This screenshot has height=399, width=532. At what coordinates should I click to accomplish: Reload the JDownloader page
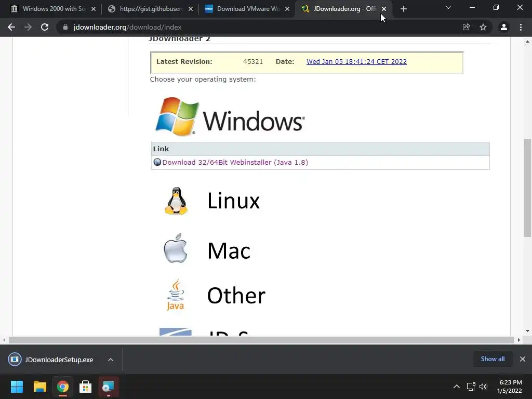(45, 27)
